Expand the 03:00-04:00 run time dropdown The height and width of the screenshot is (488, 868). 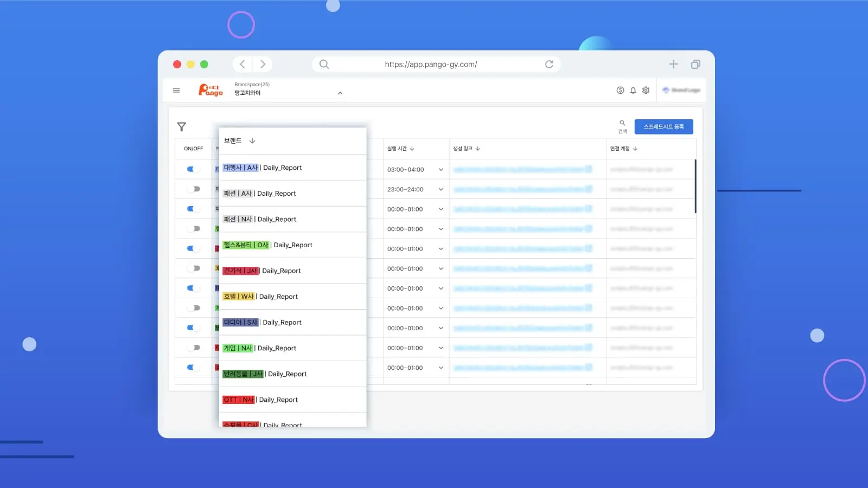441,170
